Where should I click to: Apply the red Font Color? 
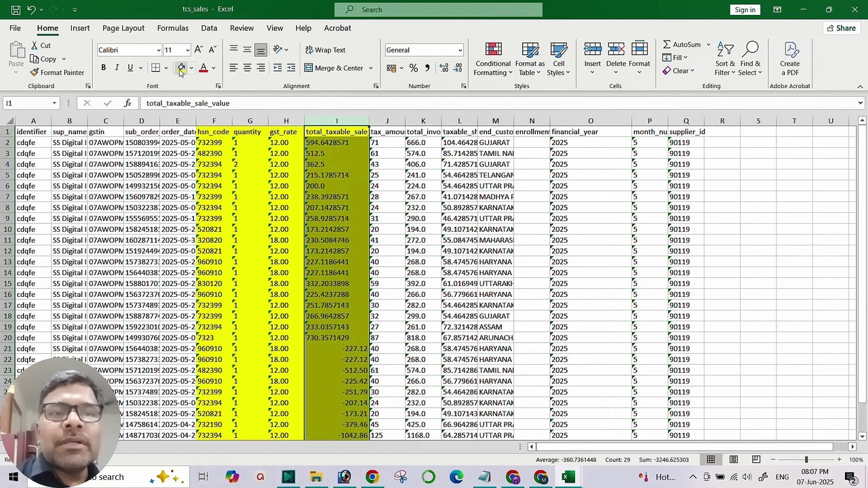(203, 68)
